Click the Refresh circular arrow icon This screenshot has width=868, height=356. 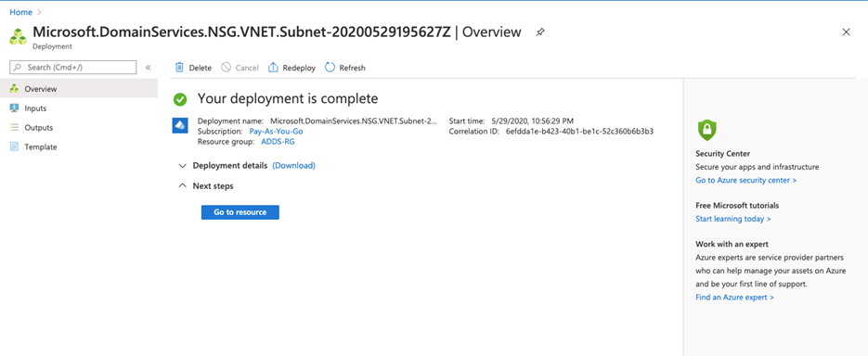(x=330, y=68)
